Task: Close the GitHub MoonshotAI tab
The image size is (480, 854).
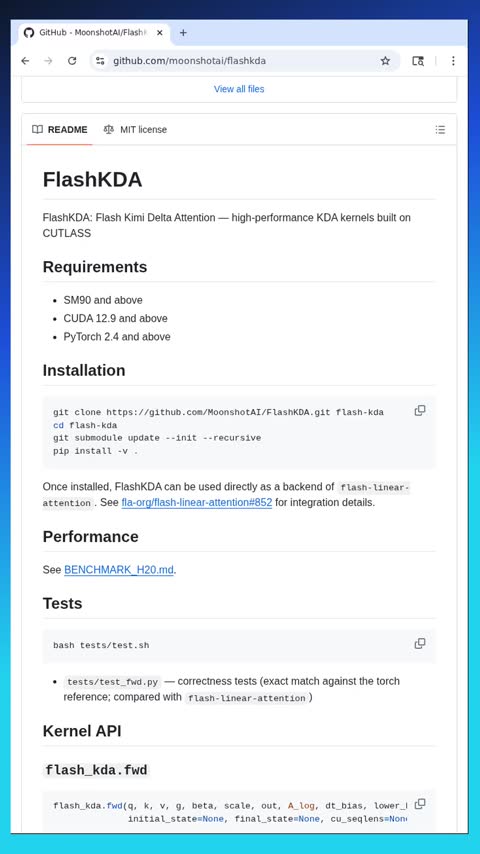Action: (160, 33)
